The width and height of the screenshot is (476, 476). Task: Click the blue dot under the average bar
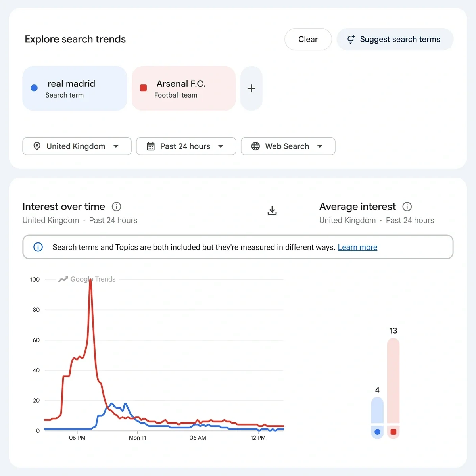click(377, 432)
